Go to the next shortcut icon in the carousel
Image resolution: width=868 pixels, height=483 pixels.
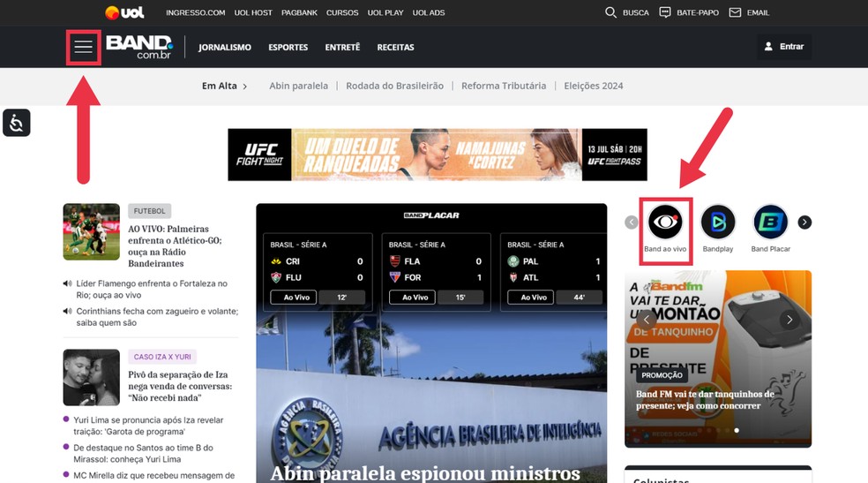[804, 223]
